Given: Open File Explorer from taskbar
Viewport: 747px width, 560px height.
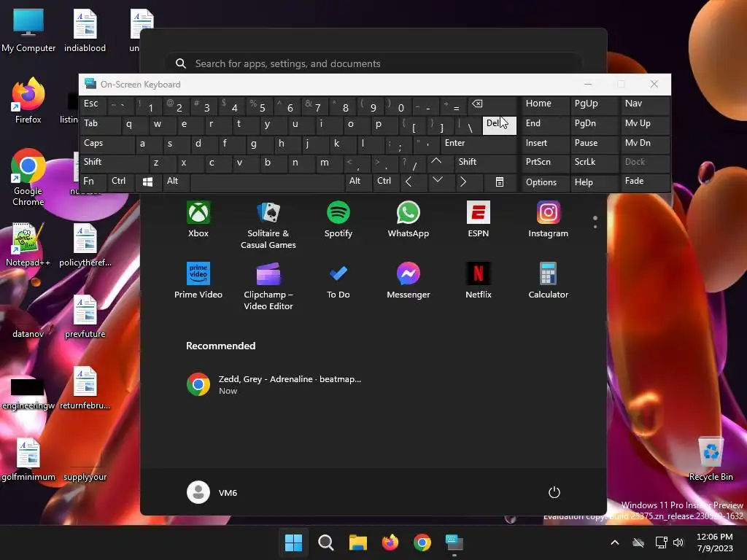Looking at the screenshot, I should tap(357, 542).
